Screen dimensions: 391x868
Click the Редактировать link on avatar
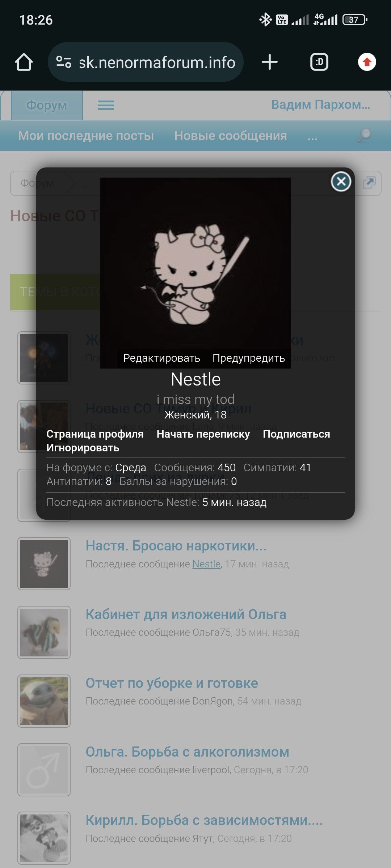click(x=162, y=358)
